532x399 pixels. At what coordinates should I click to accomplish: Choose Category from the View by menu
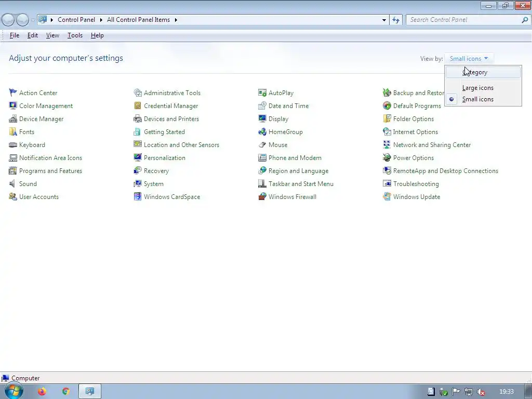point(483,72)
